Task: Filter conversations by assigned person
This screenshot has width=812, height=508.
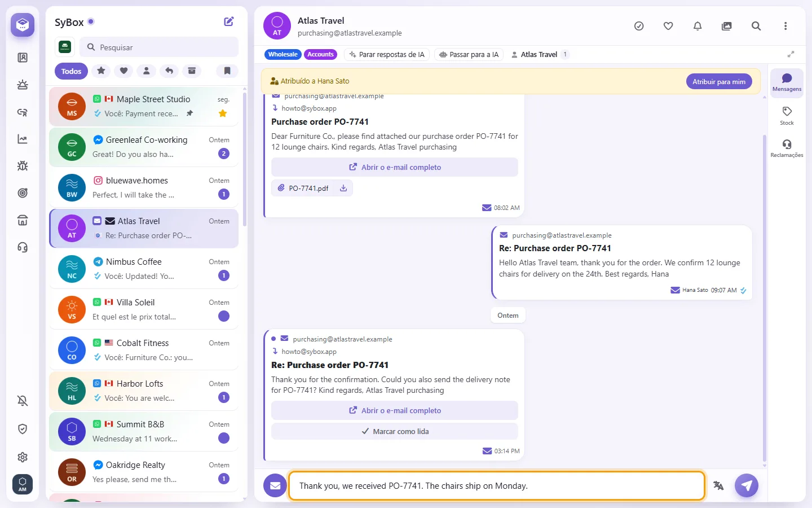Action: tap(146, 71)
